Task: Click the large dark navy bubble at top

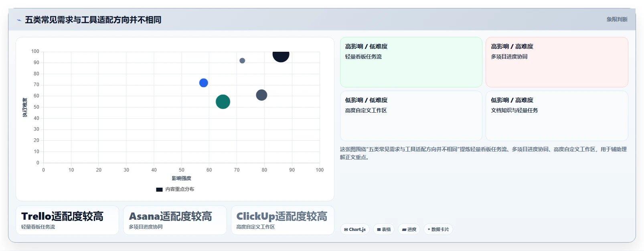Action: pyautogui.click(x=281, y=57)
